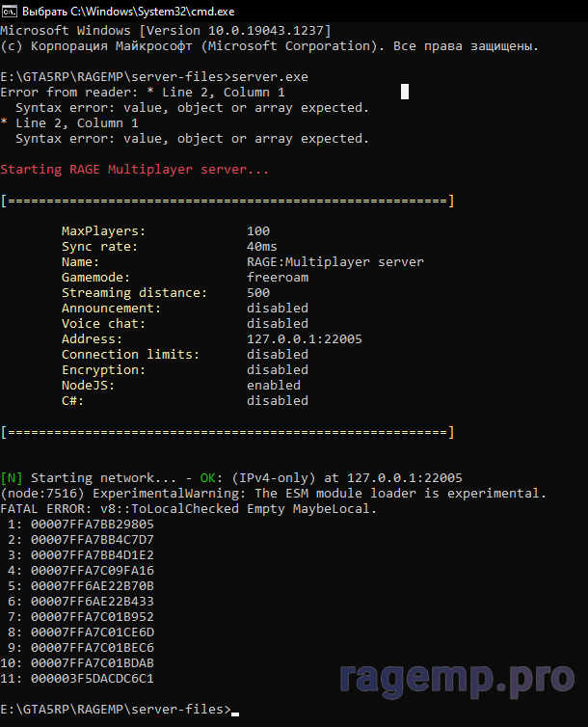Click the Microsoft Windows version line
This screenshot has height=727, width=588.
coord(166,31)
